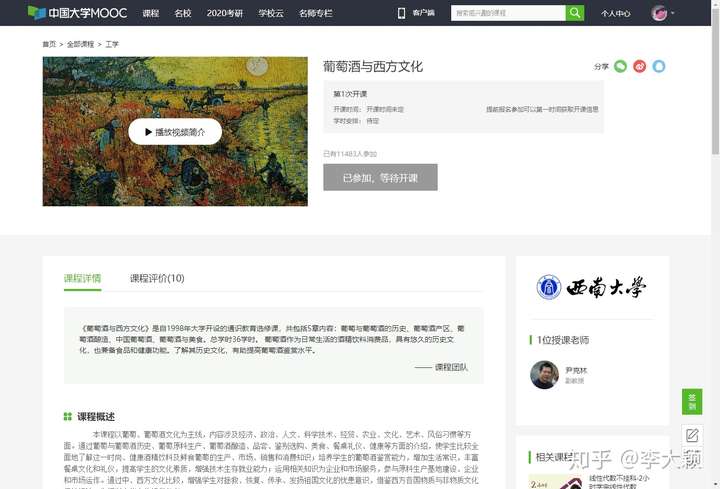Open the related course thumbnail

[556, 482]
